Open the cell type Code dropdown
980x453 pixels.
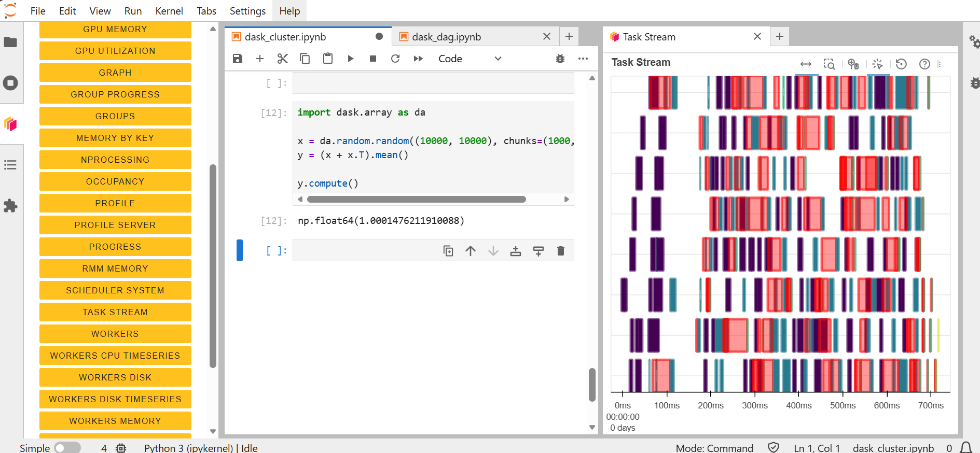pyautogui.click(x=470, y=59)
